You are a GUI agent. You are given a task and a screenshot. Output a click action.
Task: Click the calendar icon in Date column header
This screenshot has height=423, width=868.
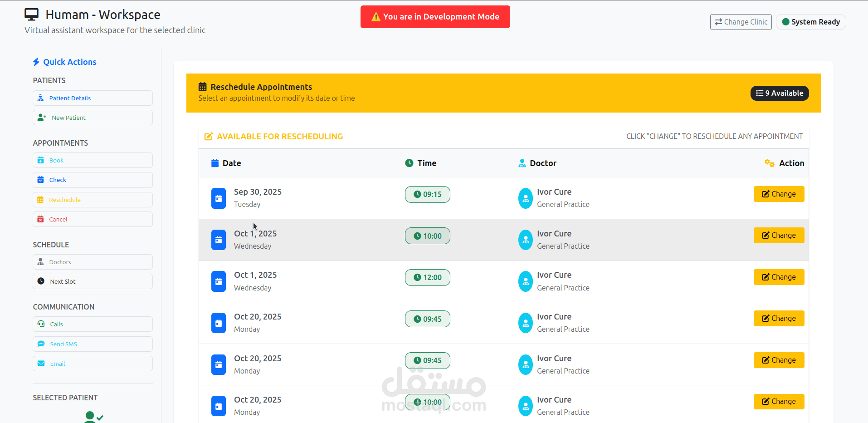coord(215,163)
